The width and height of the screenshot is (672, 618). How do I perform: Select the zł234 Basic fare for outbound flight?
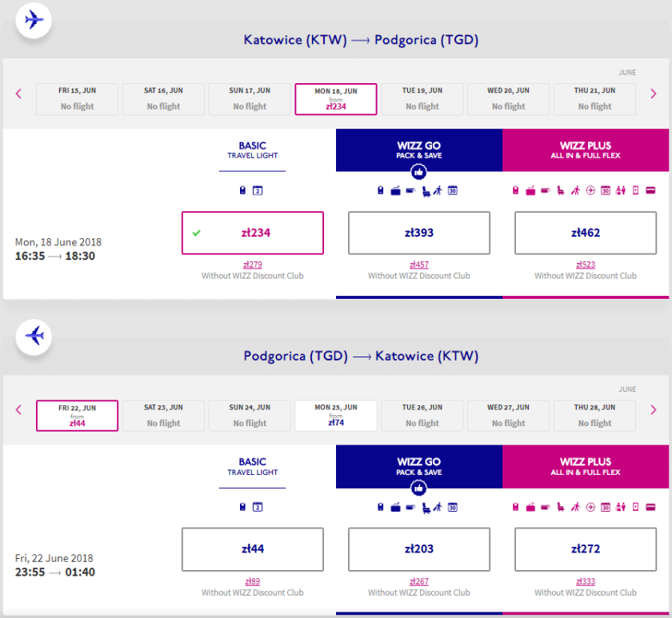tap(253, 233)
